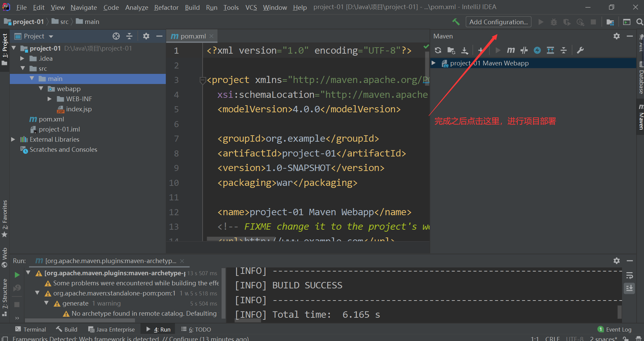Hide the Project tool window
The height and width of the screenshot is (341, 644).
(x=159, y=36)
